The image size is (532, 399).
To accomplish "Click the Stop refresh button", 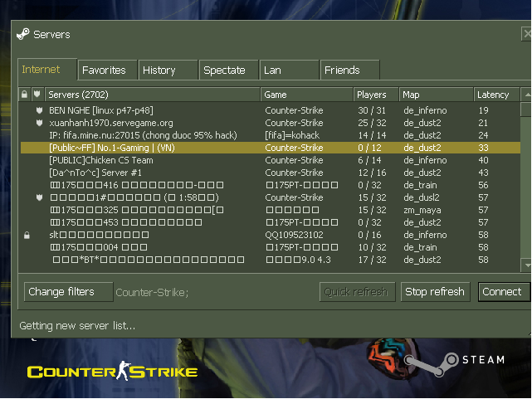I will tap(435, 291).
